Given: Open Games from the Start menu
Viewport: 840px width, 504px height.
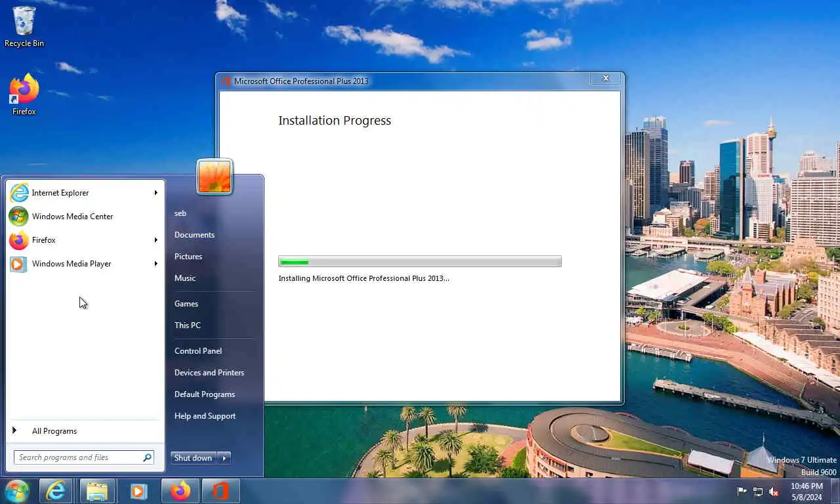Looking at the screenshot, I should (x=186, y=304).
